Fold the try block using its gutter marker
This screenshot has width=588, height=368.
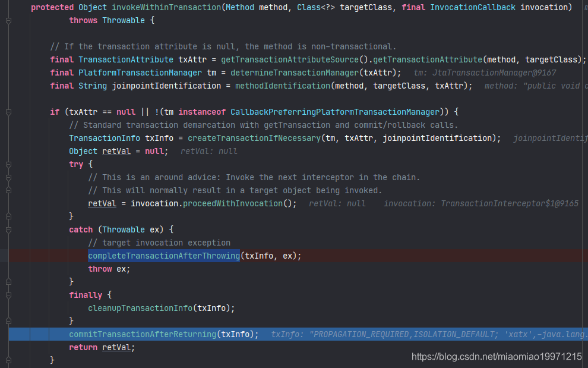tap(9, 165)
